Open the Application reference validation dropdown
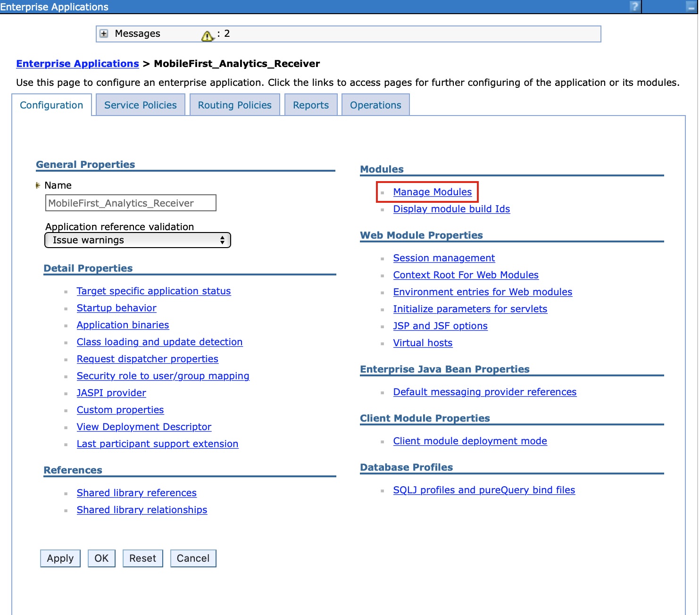This screenshot has height=615, width=700. point(138,240)
